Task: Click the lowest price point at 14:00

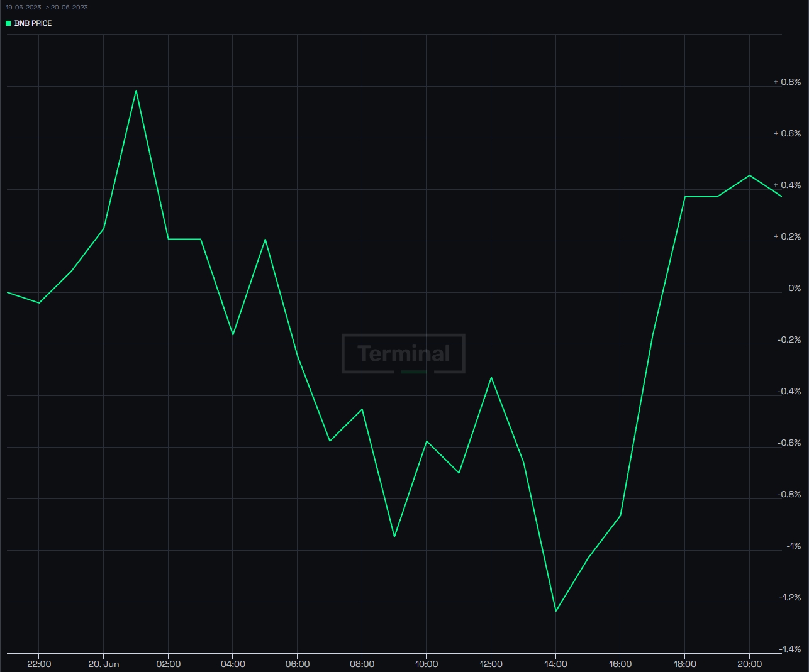Action: (556, 610)
